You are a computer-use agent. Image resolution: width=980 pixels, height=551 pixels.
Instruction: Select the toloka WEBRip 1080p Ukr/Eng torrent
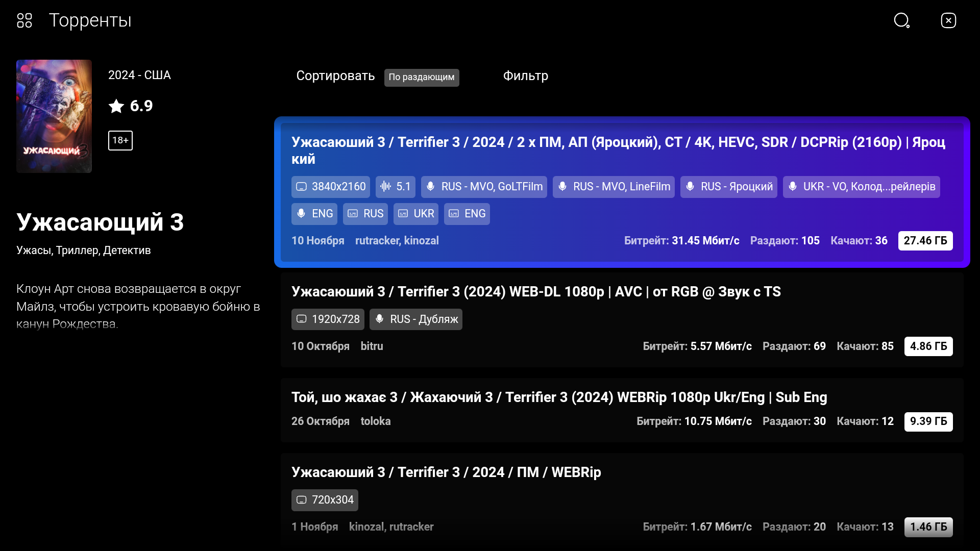[559, 397]
